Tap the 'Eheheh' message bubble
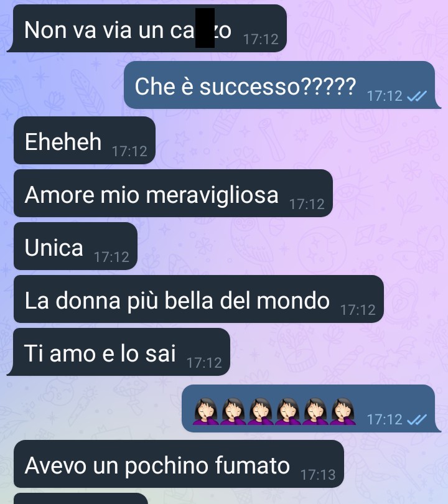 pyautogui.click(x=85, y=141)
